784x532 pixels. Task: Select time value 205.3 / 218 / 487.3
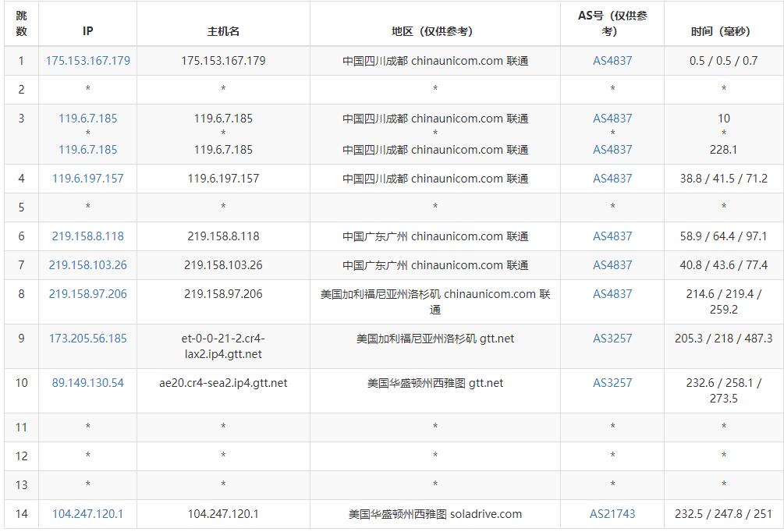coord(723,339)
